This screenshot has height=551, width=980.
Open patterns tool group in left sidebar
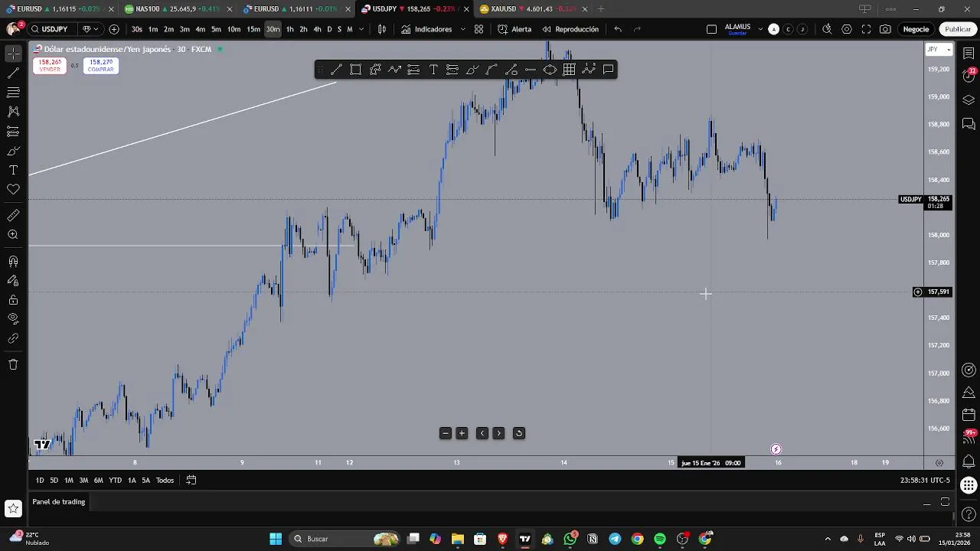tap(13, 112)
